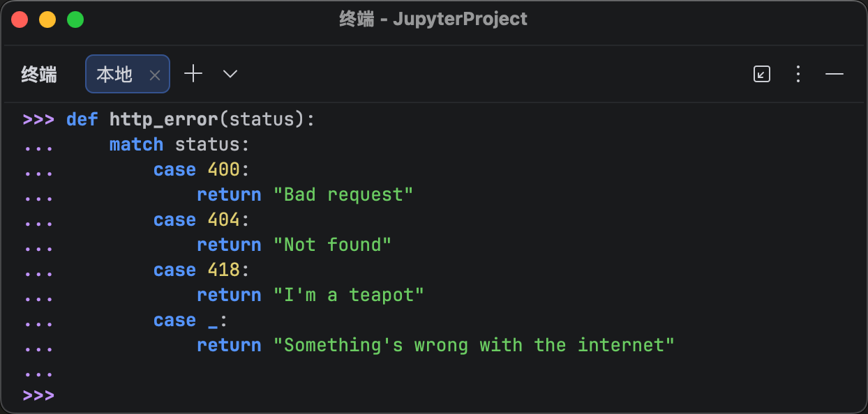Click the window title 终端 - JupyterProject
Viewport: 868px width, 414px height.
click(x=433, y=19)
